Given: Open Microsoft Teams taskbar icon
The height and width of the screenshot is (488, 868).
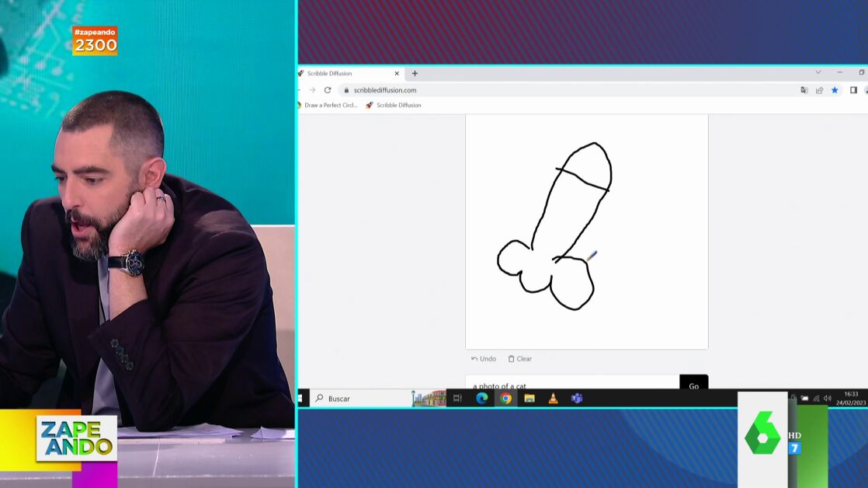Looking at the screenshot, I should [577, 399].
